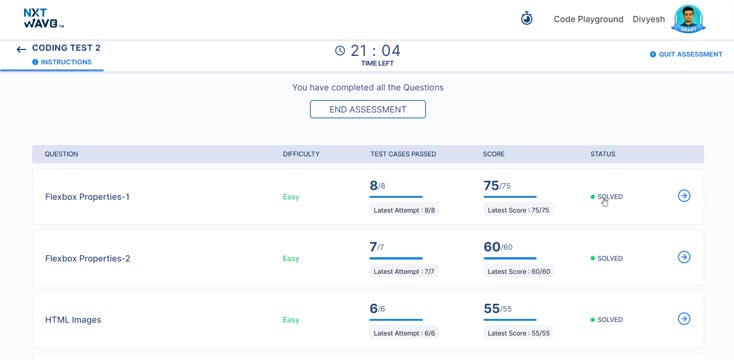Click the Instructions info icon

tap(35, 62)
